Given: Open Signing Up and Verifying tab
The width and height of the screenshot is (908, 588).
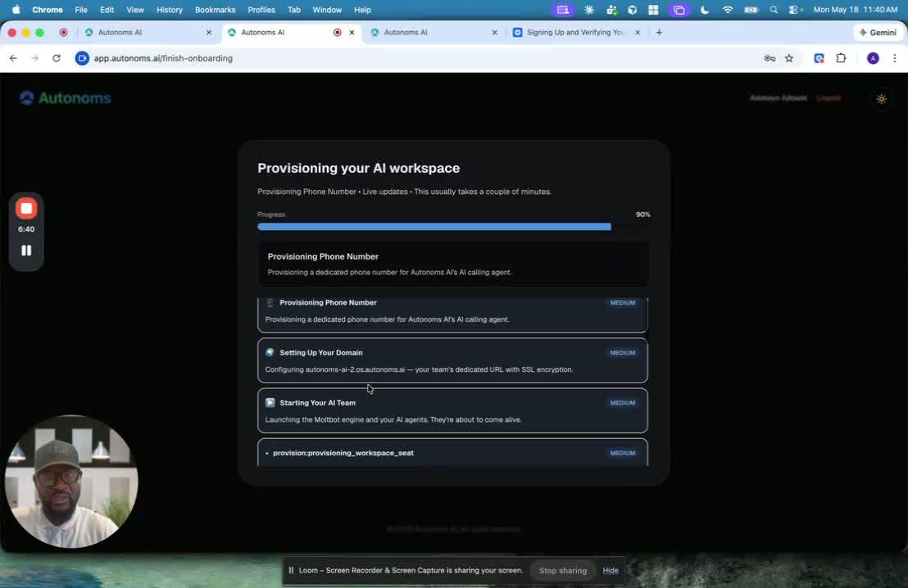Looking at the screenshot, I should pos(575,33).
